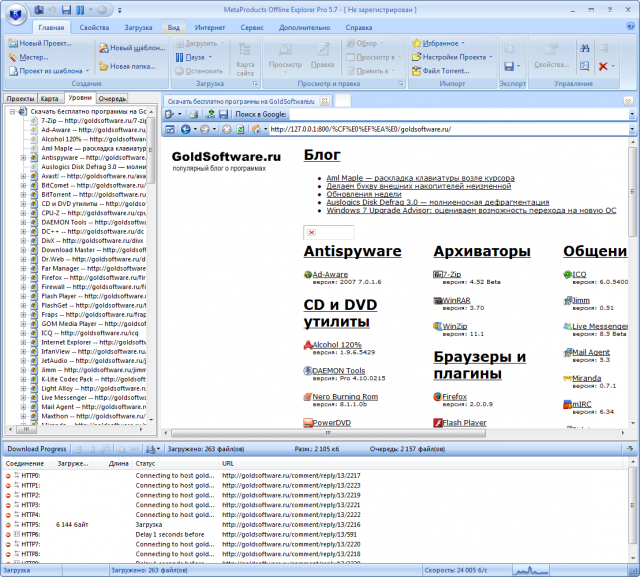Select the HTTP5 connection row
This screenshot has height=577, width=640.
click(x=314, y=524)
